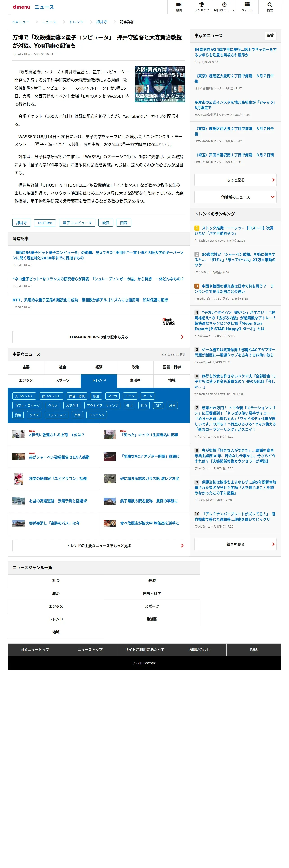Viewport: 289px width, 868px height.
Task: Click the 映画 article tag
Action: click(x=106, y=223)
